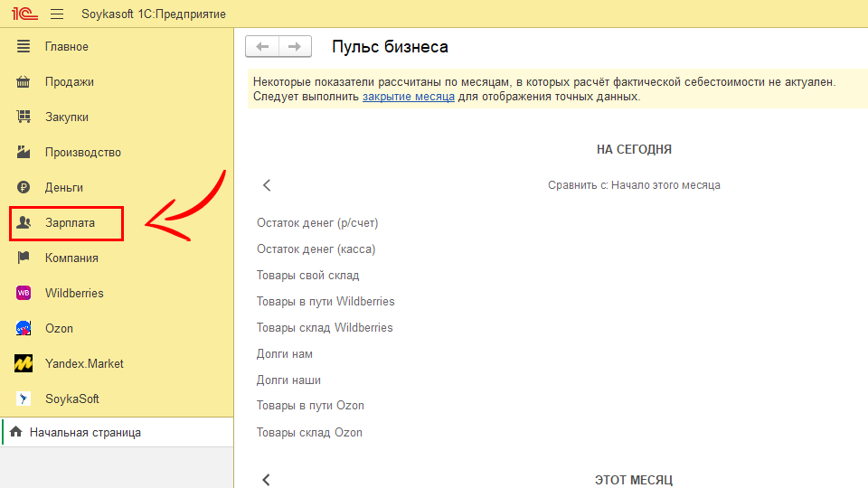This screenshot has height=488, width=868.
Task: Click the cart icon for Закупки
Action: [24, 117]
